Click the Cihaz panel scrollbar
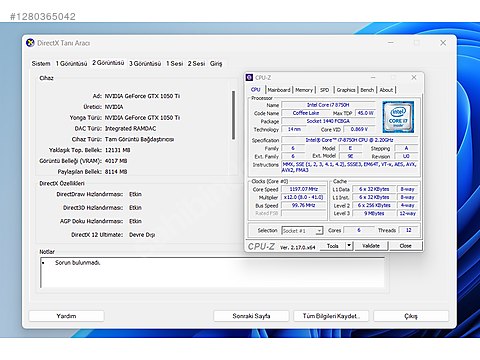The height and width of the screenshot is (360, 480). click(x=233, y=115)
